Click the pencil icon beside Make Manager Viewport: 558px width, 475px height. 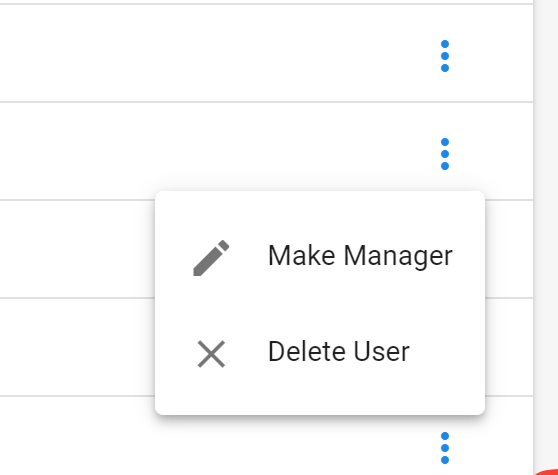(211, 258)
